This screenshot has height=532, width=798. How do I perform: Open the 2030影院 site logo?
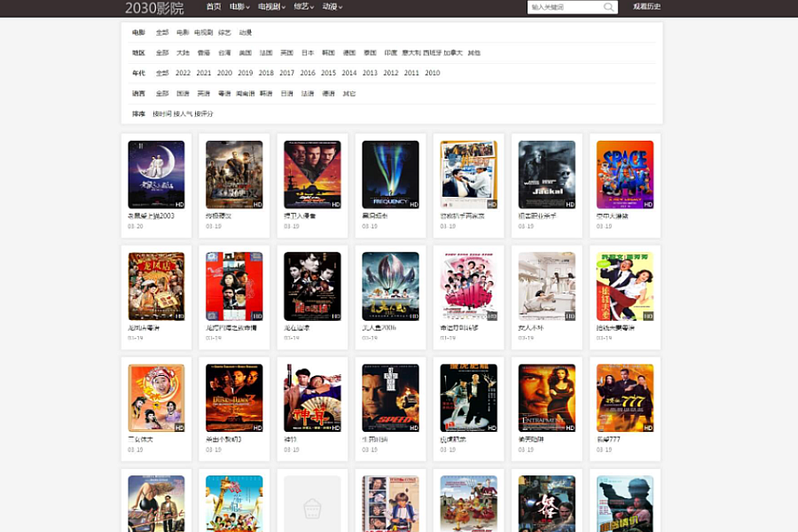tap(154, 8)
